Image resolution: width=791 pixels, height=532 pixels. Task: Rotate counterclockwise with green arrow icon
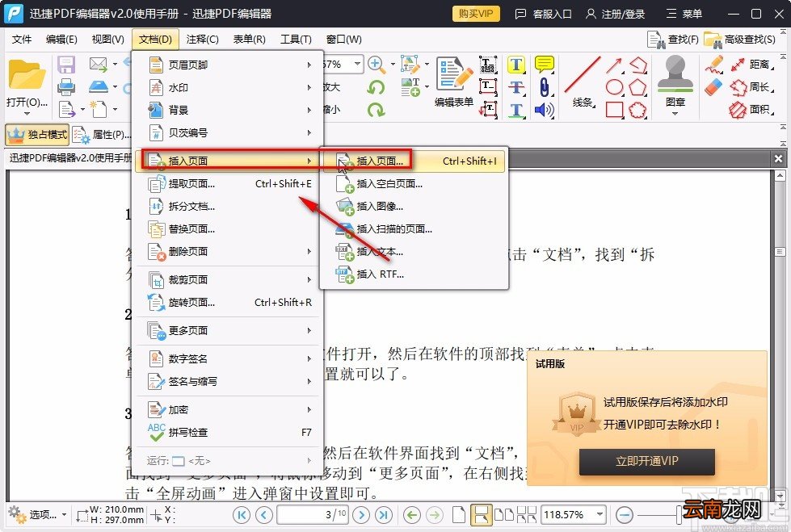coord(376,87)
